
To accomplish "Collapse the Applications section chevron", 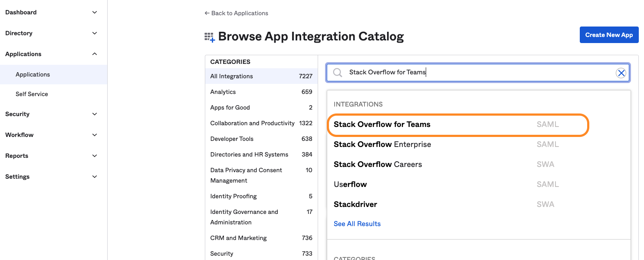I will (95, 54).
